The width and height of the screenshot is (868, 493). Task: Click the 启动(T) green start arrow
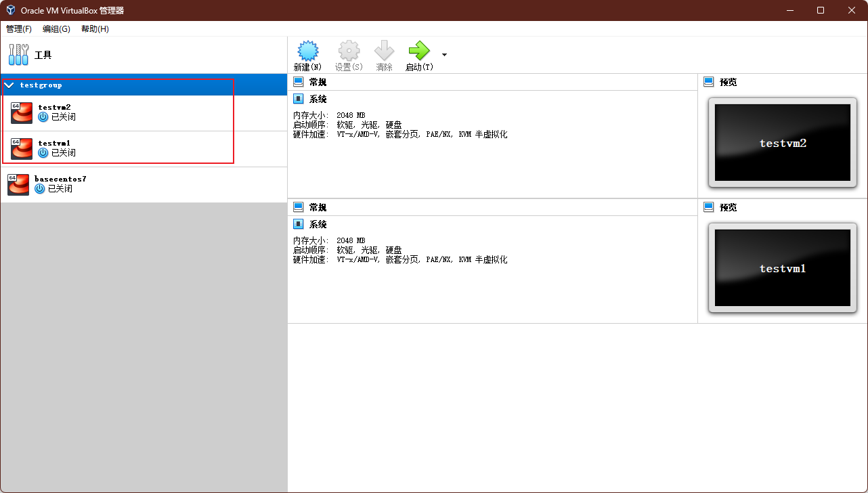419,51
